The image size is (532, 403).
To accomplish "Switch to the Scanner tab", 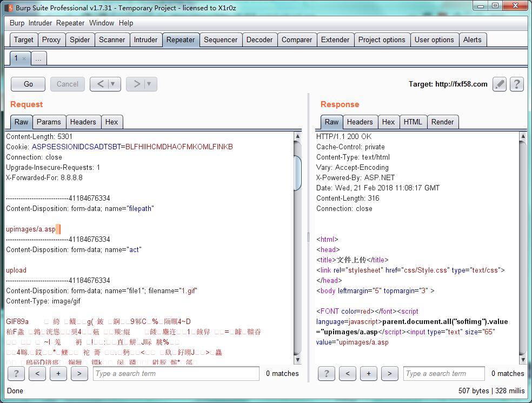I will pyautogui.click(x=112, y=39).
